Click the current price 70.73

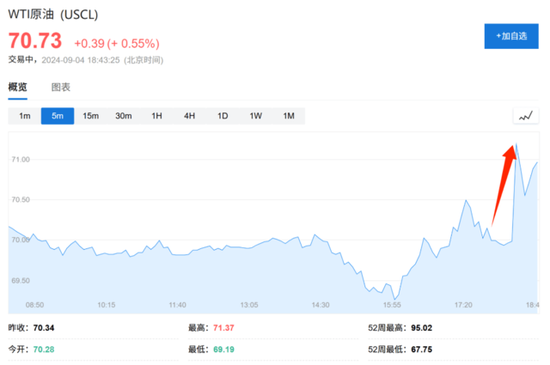point(35,40)
